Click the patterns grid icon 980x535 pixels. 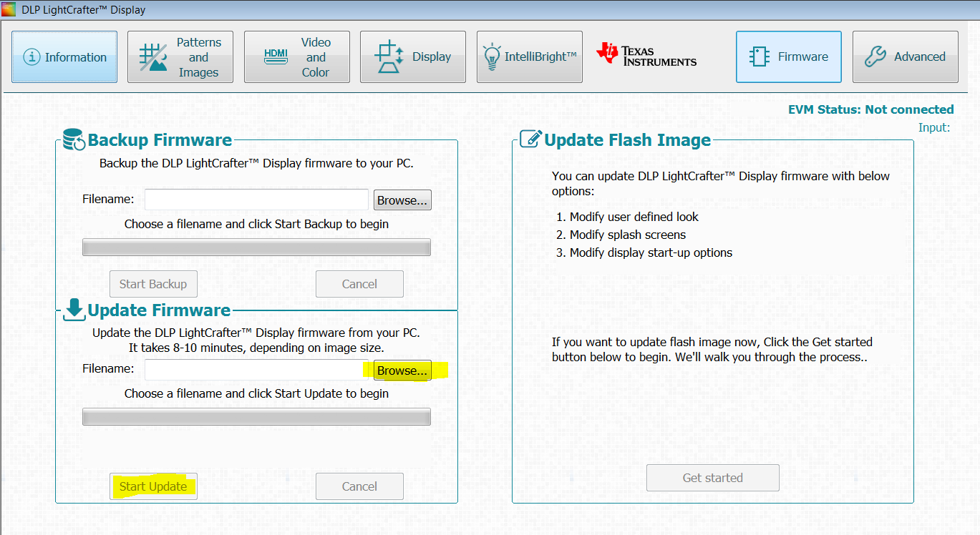(x=153, y=57)
